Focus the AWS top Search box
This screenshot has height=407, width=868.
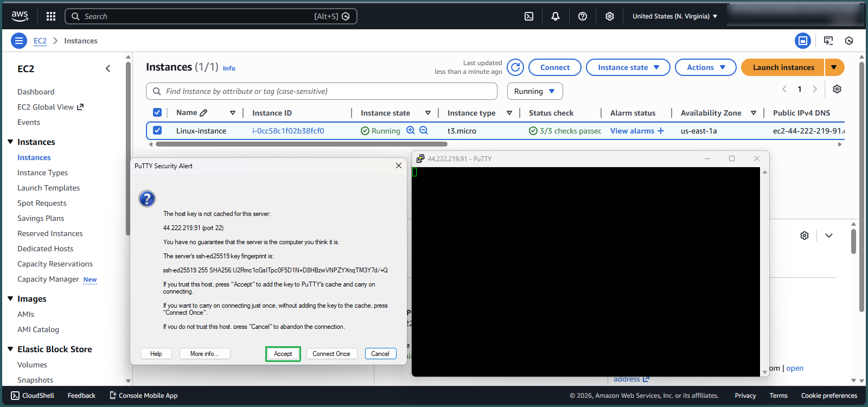click(210, 16)
